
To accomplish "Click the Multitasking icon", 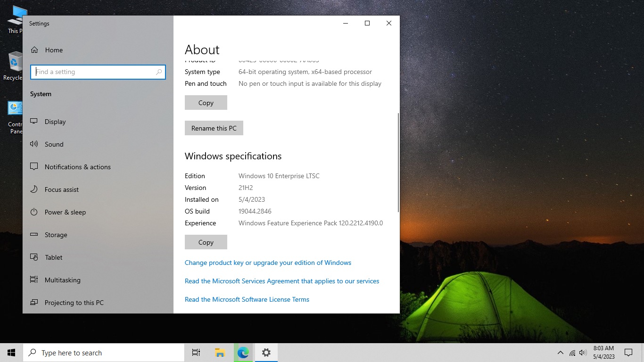I will click(34, 280).
